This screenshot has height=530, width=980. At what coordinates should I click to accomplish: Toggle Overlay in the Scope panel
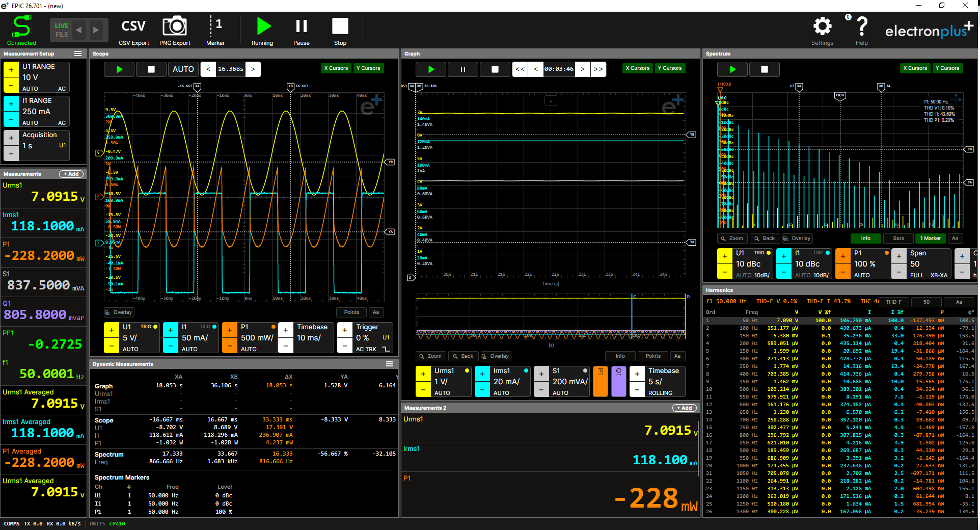tap(119, 312)
